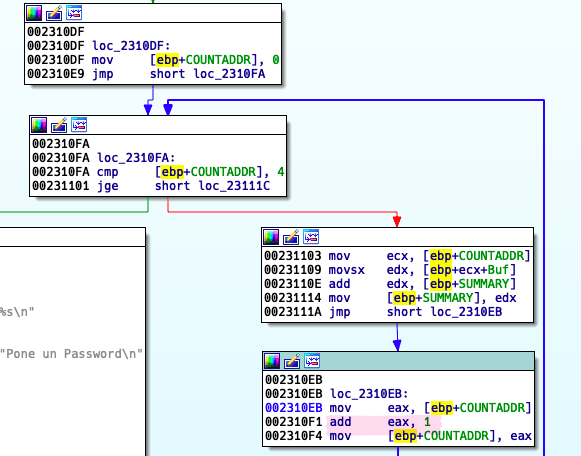Screen dimensions: 581x456
Task: Click edit-name pencil icon on loc_2310DF block
Action: [x=54, y=13]
